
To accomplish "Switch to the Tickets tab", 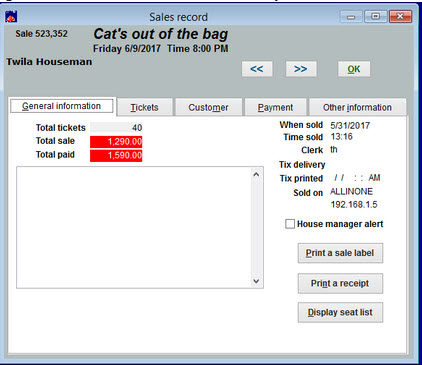I will (145, 107).
